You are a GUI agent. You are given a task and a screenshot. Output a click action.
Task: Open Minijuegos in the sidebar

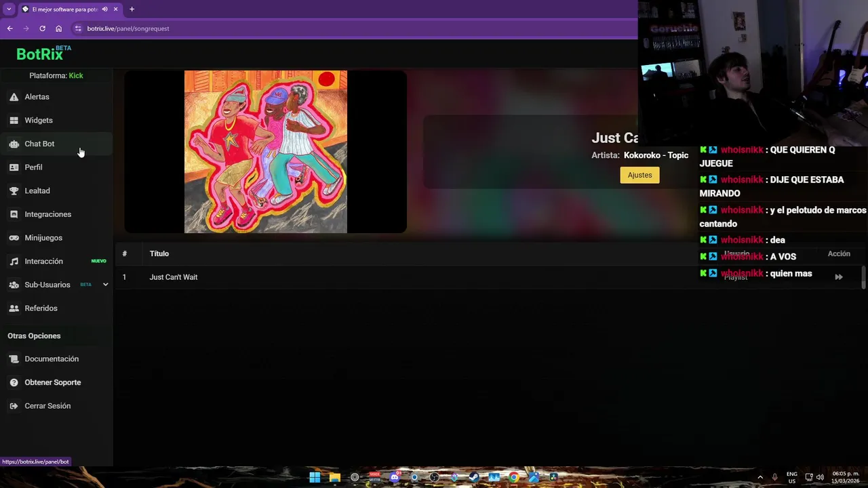(57, 238)
